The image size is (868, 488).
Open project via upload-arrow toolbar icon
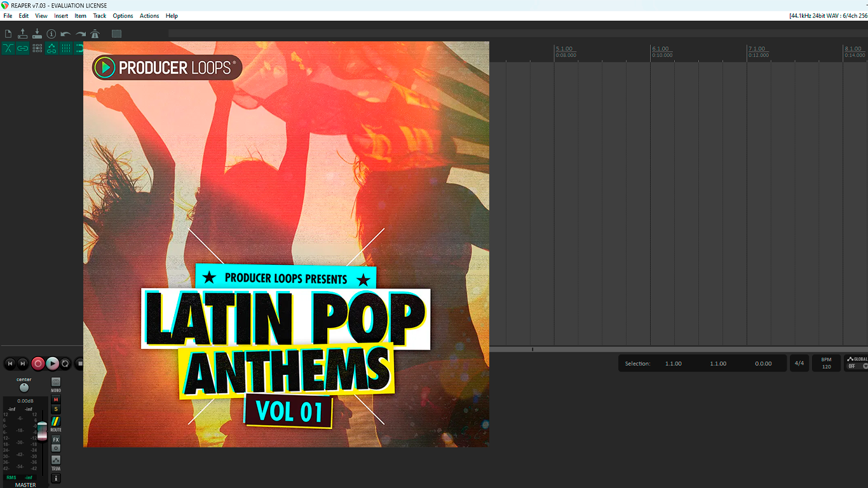23,34
